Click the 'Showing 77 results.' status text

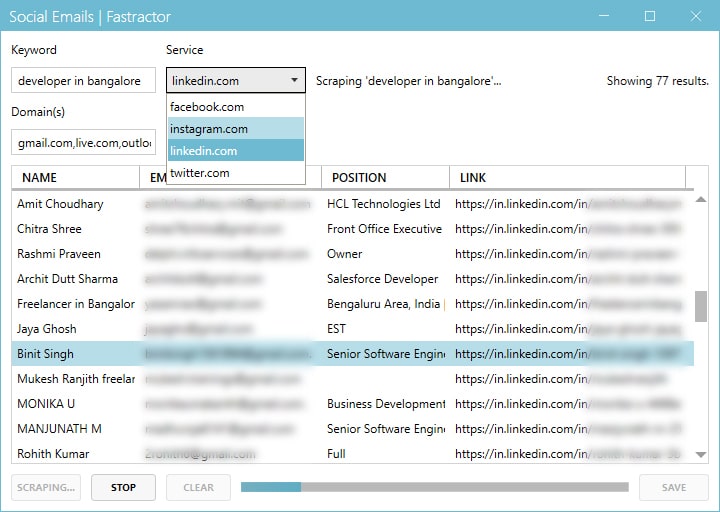click(x=658, y=81)
